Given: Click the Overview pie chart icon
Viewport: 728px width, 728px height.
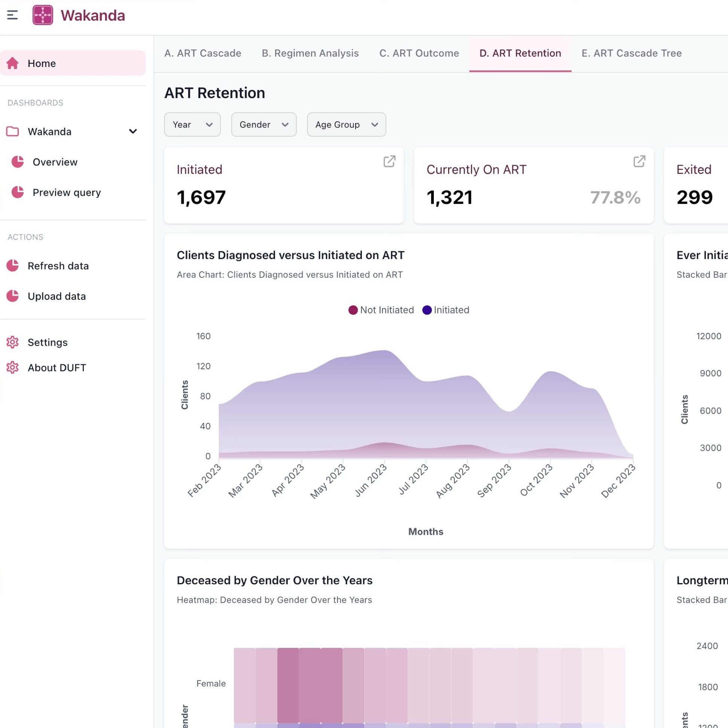Looking at the screenshot, I should click(x=17, y=162).
